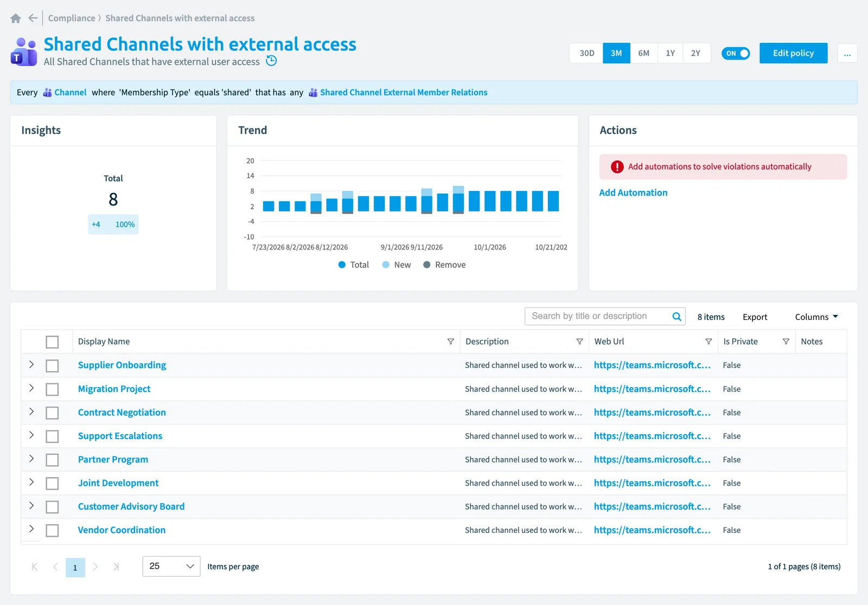Select the 30D time range

[x=586, y=53]
